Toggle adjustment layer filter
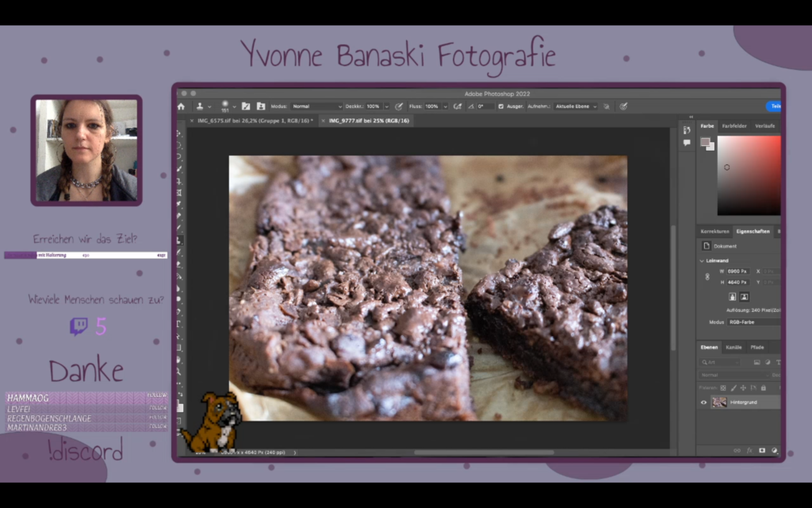Image resolution: width=812 pixels, height=508 pixels. [768, 362]
